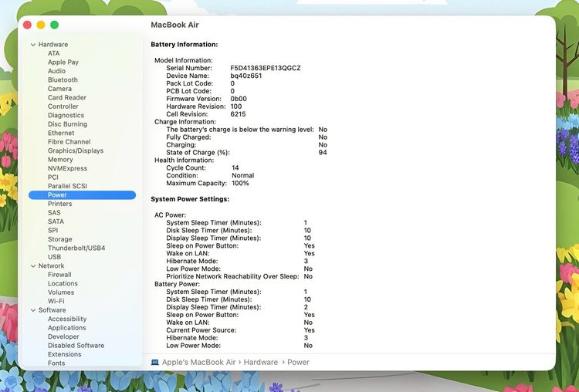Select SATA in the sidebar
579x392 pixels.
(x=56, y=221)
